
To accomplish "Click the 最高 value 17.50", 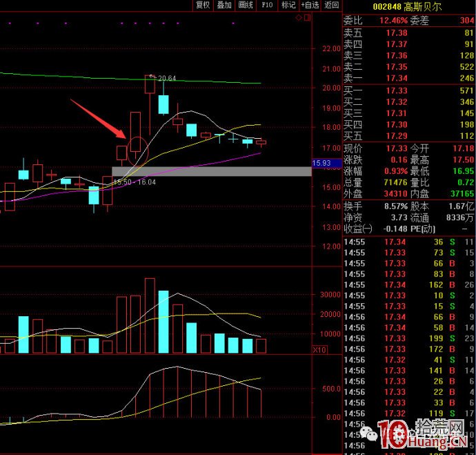I will (x=464, y=159).
